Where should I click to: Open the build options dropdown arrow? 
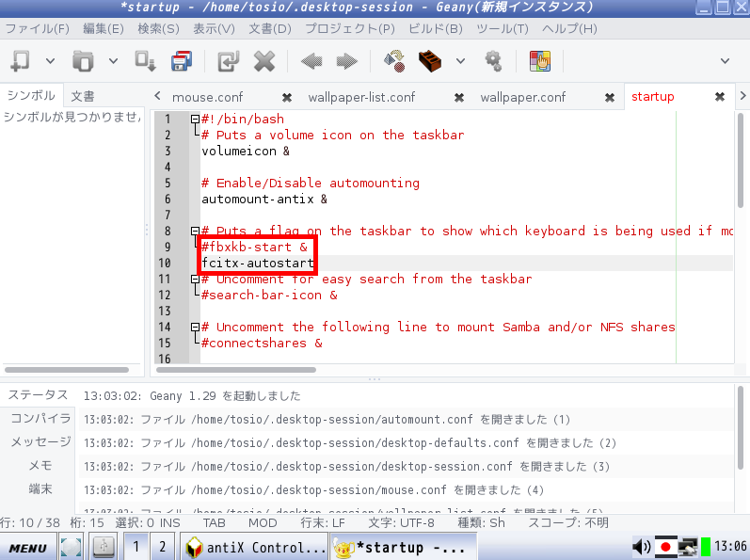[460, 61]
